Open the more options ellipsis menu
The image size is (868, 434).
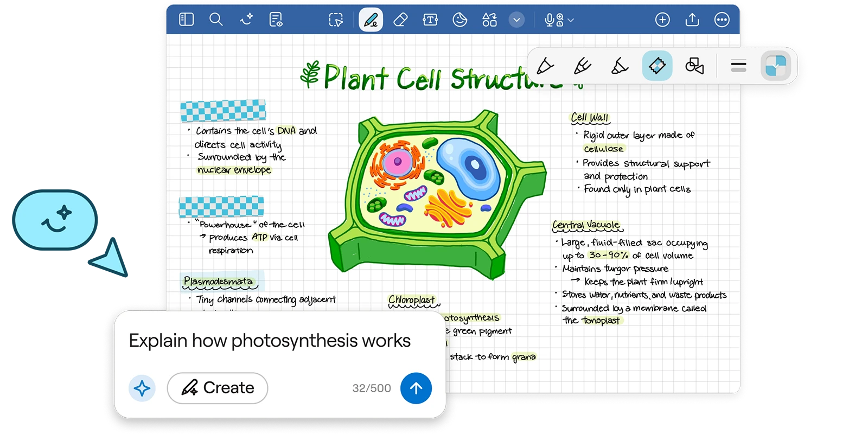coord(722,20)
